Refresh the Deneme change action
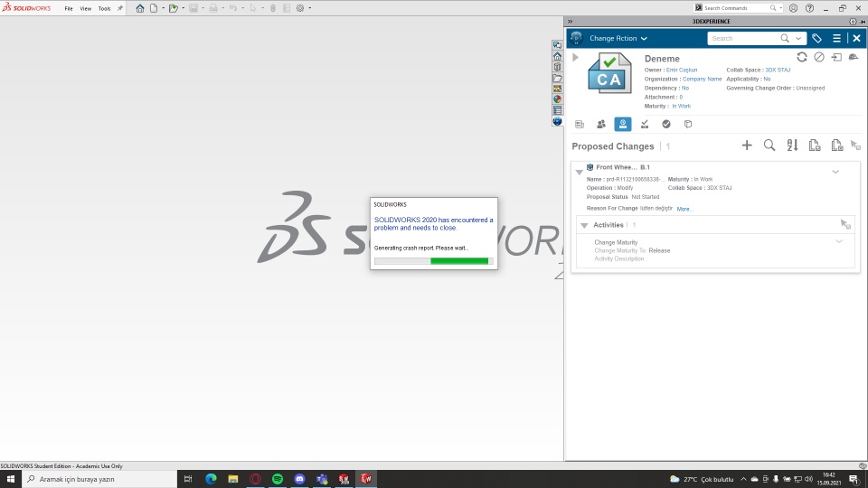This screenshot has width=868, height=488. [x=802, y=57]
